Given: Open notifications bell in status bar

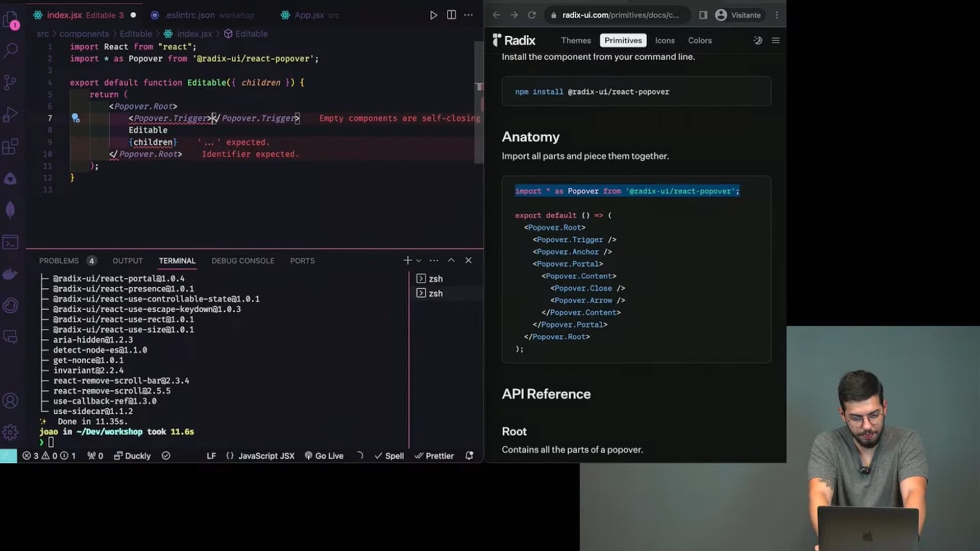Looking at the screenshot, I should 470,456.
